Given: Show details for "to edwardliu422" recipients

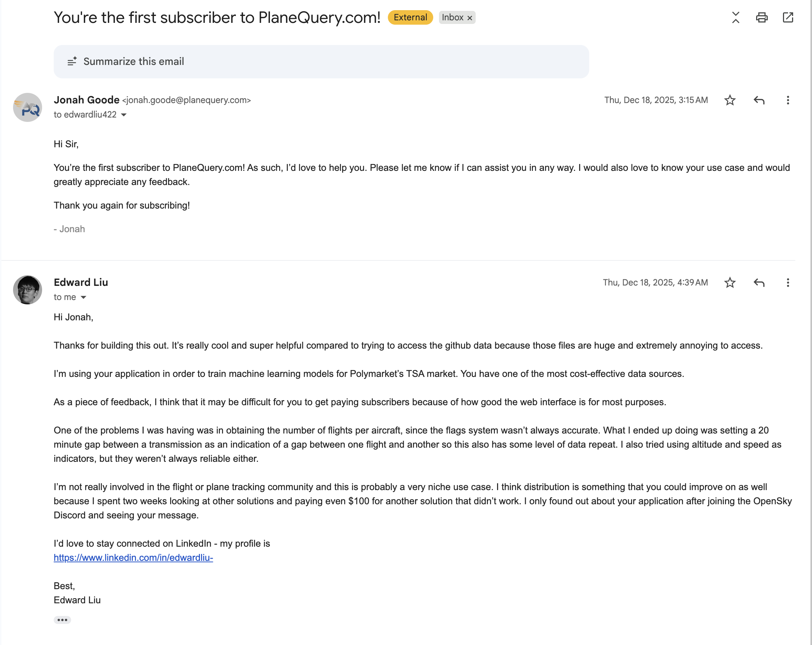Looking at the screenshot, I should 123,115.
